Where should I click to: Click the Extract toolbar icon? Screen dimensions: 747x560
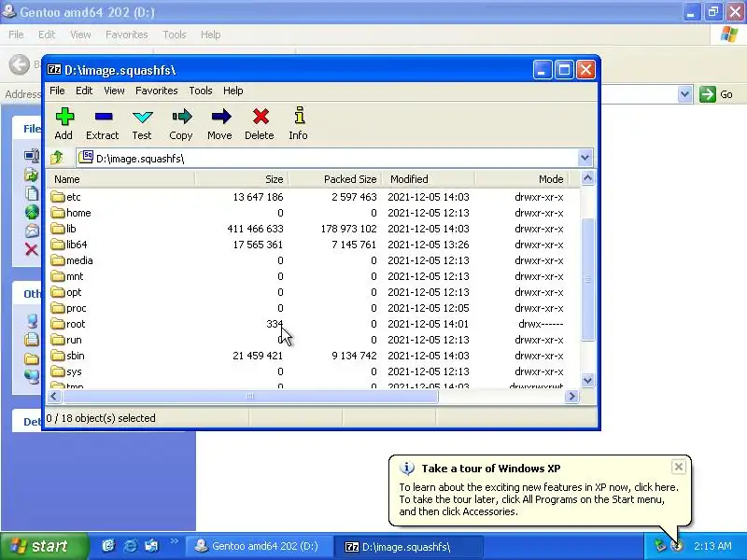[x=104, y=117]
